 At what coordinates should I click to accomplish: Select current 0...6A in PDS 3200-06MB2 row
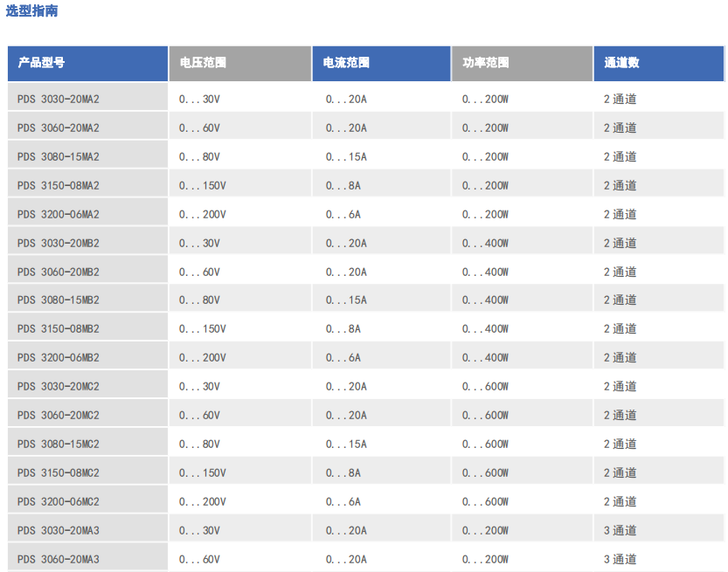point(343,358)
